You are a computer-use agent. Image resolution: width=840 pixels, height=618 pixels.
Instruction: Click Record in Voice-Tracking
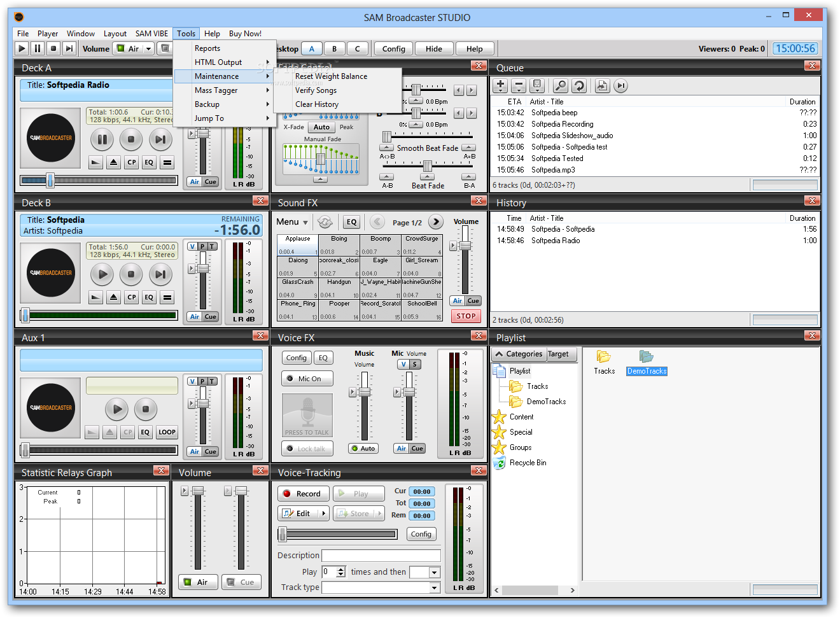(304, 494)
